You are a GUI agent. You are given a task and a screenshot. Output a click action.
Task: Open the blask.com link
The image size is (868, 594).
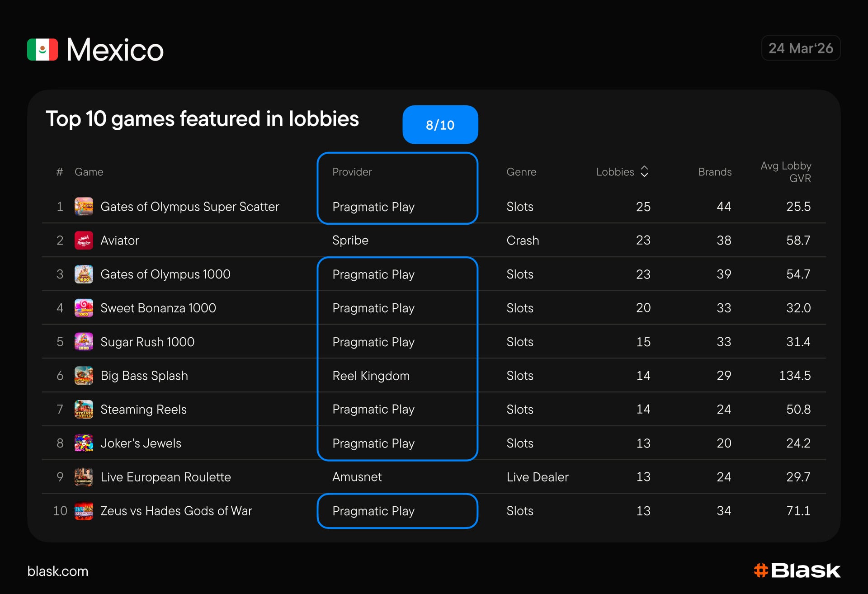[x=58, y=571]
